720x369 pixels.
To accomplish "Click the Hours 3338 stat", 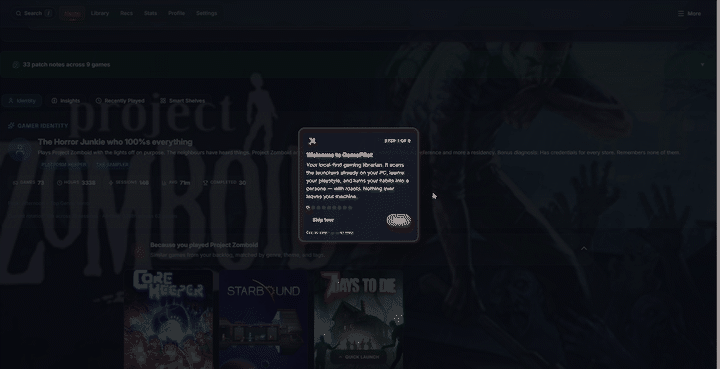I will (x=76, y=183).
